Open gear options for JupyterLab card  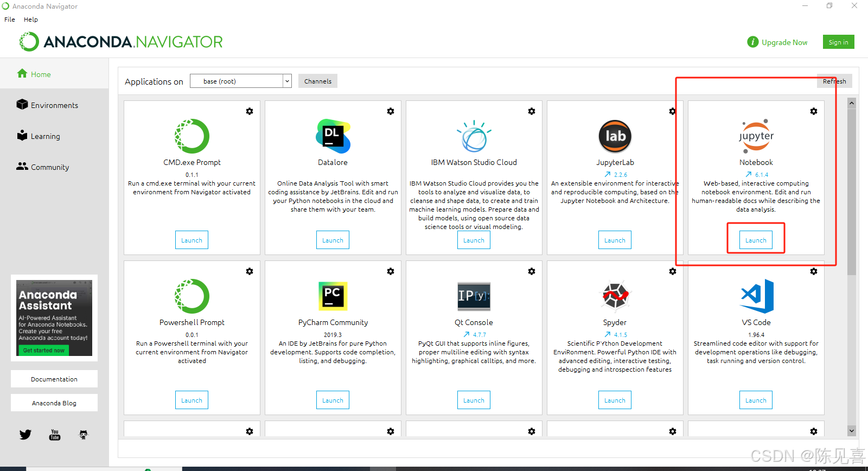click(673, 111)
